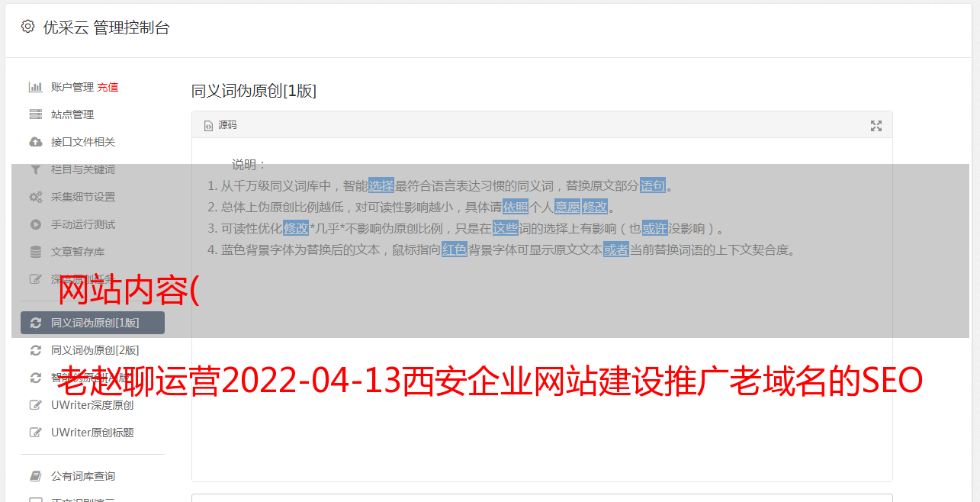Click the 手动运行测试 play icon
Image resolution: width=980 pixels, height=502 pixels.
(35, 224)
